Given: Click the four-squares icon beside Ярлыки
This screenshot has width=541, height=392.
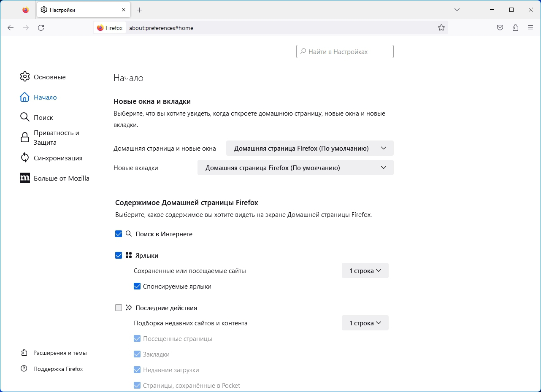Looking at the screenshot, I should pyautogui.click(x=129, y=255).
